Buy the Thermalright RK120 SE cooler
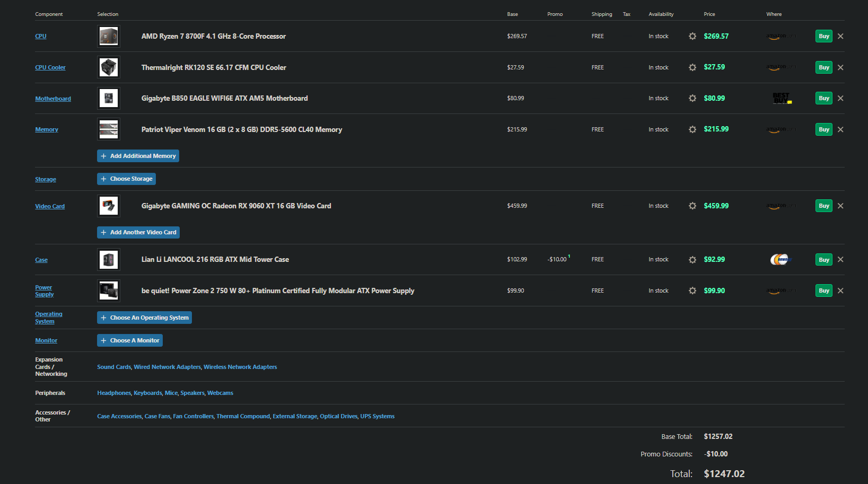The width and height of the screenshot is (868, 484). click(x=823, y=67)
